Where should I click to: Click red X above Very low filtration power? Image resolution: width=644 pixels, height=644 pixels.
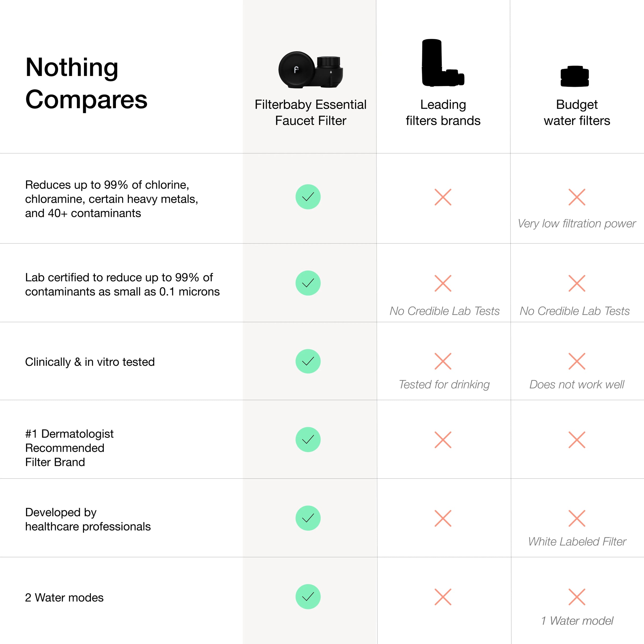[x=577, y=197]
